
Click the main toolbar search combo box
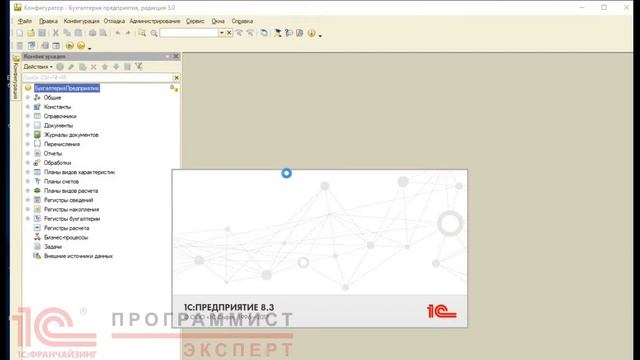tap(189, 33)
